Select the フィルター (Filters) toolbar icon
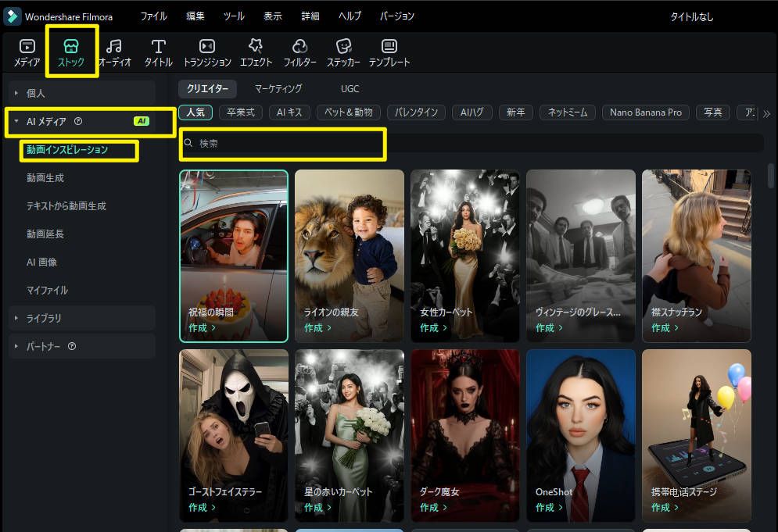This screenshot has width=778, height=532. click(299, 52)
